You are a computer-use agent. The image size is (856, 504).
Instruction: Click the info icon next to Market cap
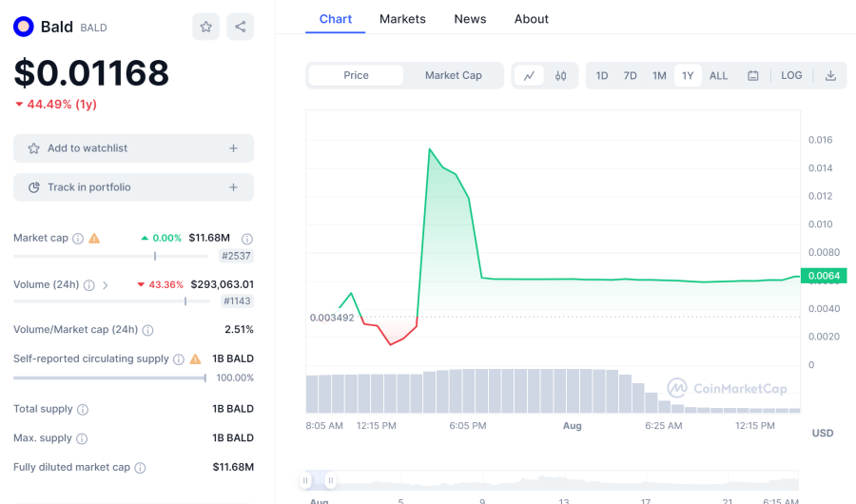pos(78,239)
